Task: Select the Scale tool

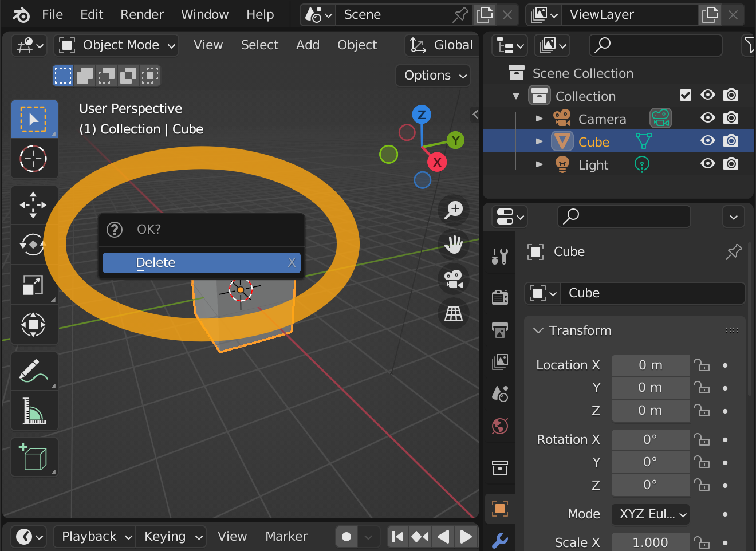Action: [x=34, y=285]
